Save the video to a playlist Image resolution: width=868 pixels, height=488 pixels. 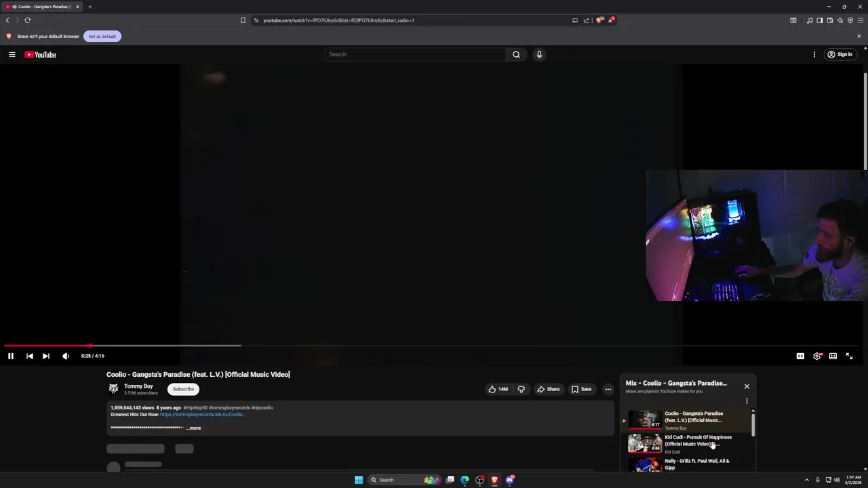(x=581, y=389)
